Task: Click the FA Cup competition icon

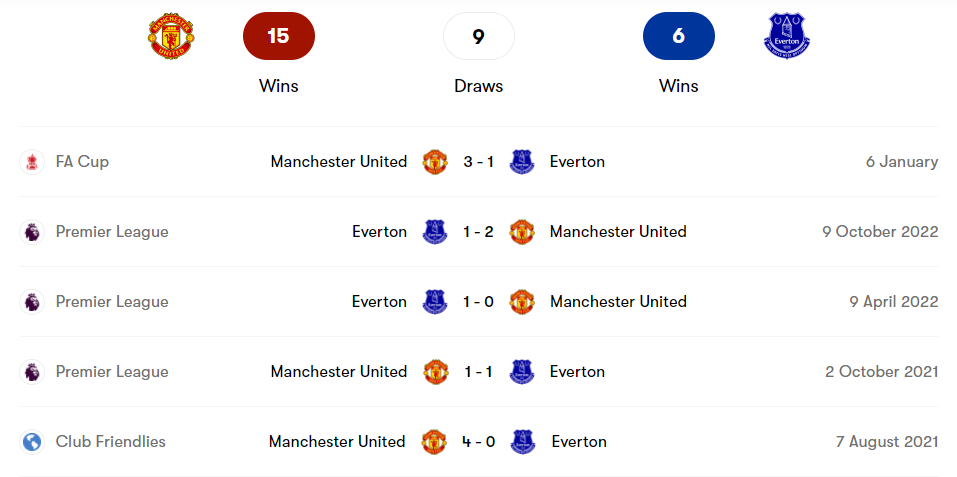Action: pos(33,162)
